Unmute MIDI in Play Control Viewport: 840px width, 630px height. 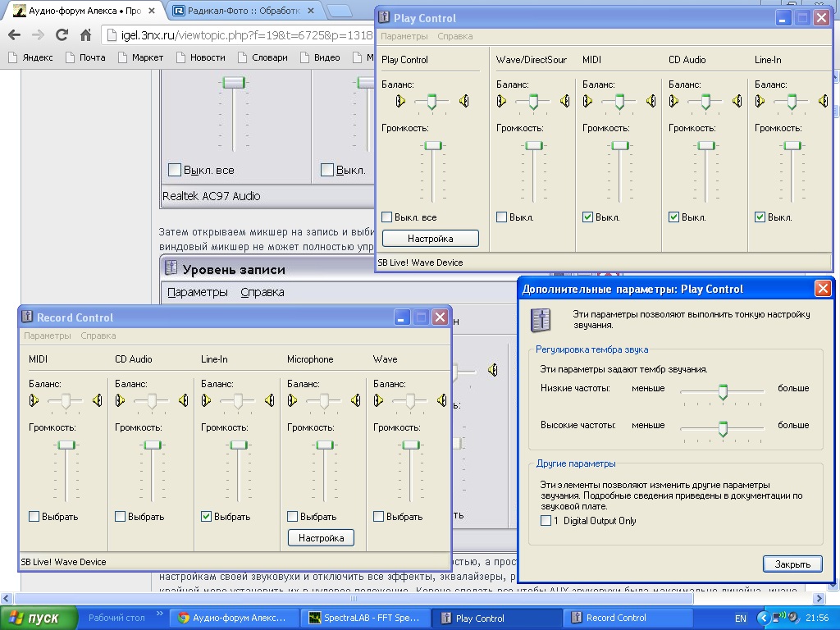coord(587,217)
